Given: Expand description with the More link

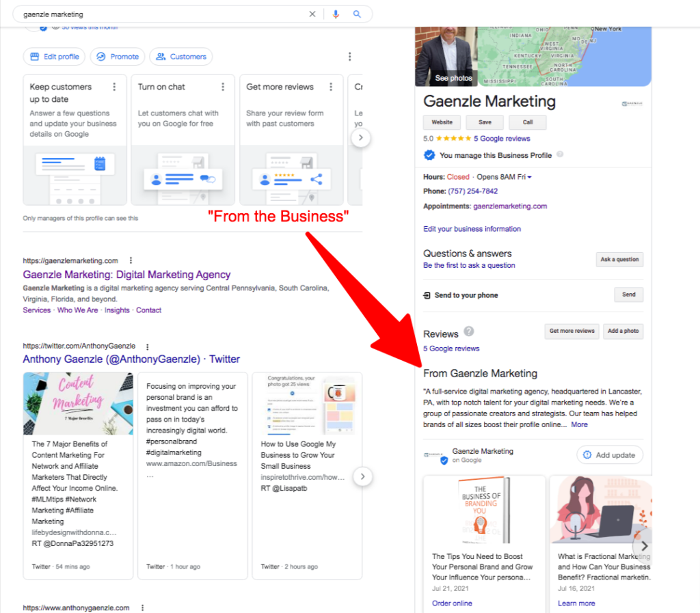Looking at the screenshot, I should pos(580,425).
